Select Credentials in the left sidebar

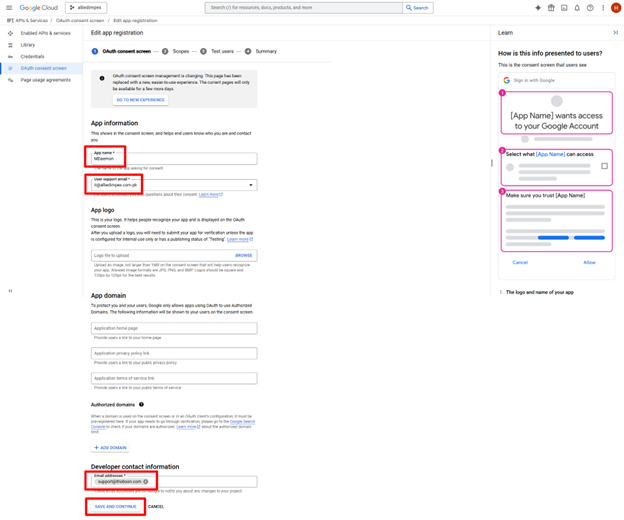pyautogui.click(x=32, y=57)
